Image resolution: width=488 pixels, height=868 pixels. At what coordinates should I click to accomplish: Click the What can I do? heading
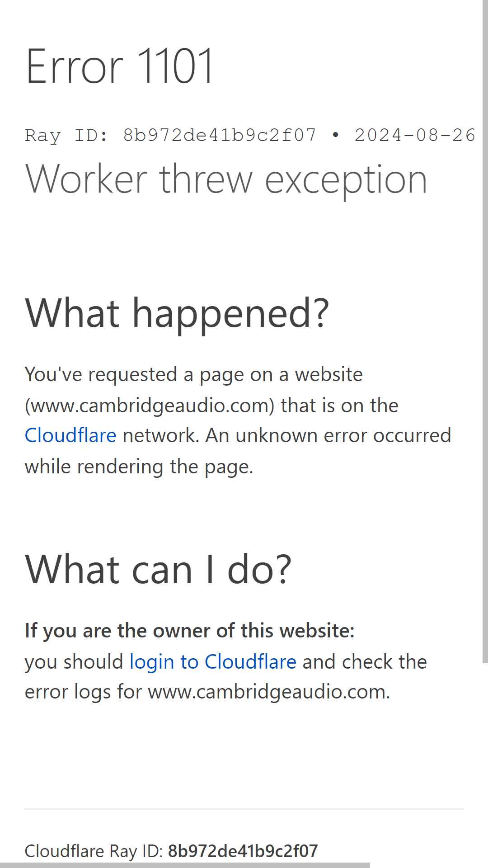[158, 569]
